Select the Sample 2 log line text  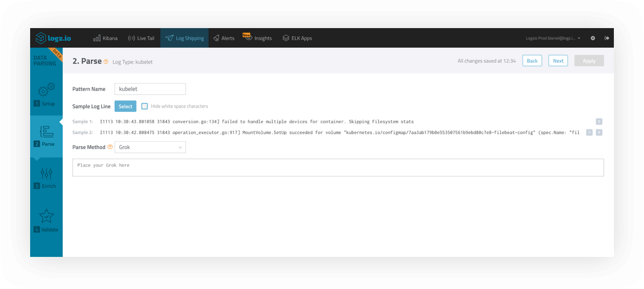click(x=340, y=132)
